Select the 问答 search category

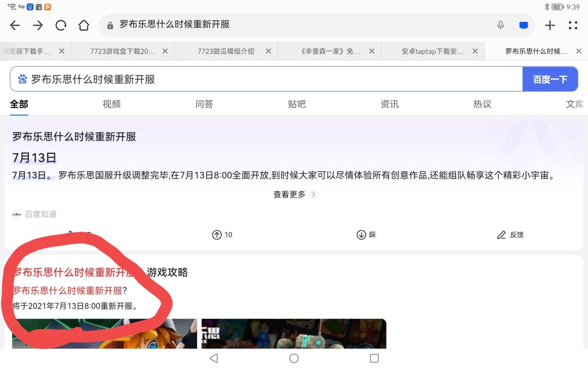[204, 104]
